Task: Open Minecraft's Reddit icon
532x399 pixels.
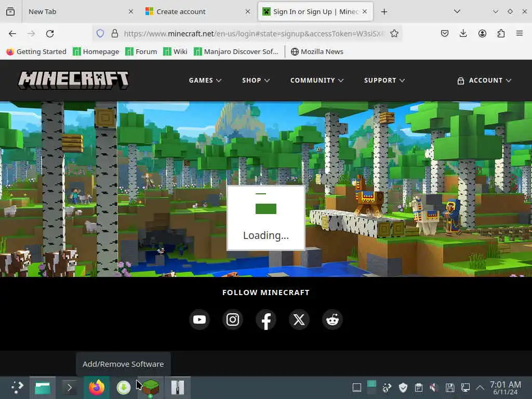Action: click(332, 320)
